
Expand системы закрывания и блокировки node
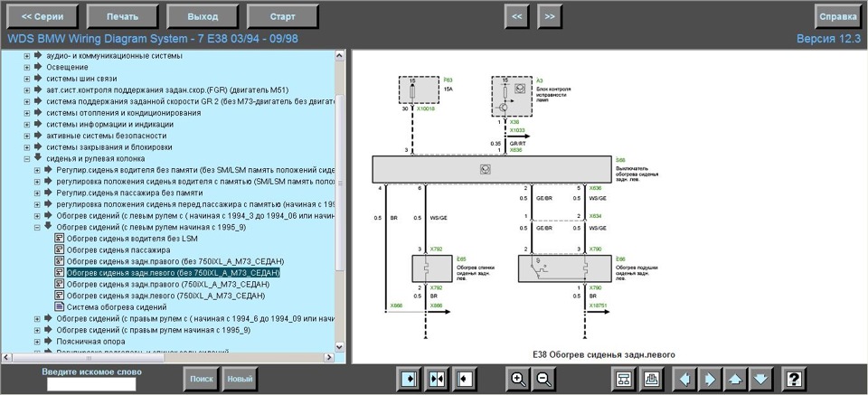point(26,147)
